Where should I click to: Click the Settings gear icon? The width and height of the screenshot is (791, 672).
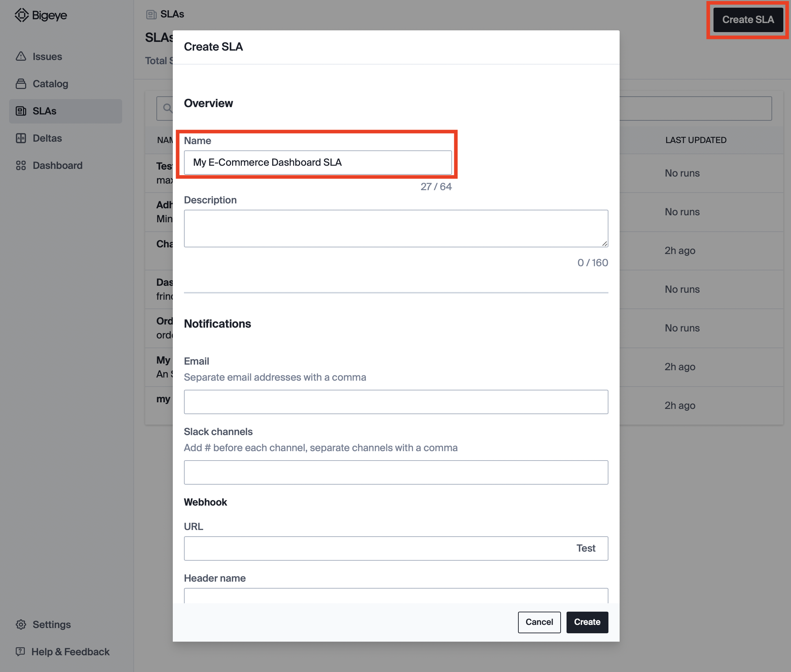21,625
